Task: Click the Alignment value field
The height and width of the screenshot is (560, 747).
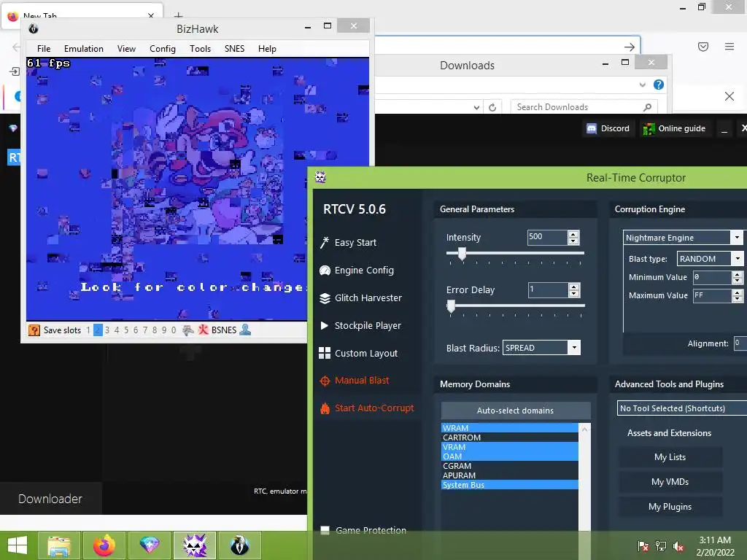Action: point(740,343)
